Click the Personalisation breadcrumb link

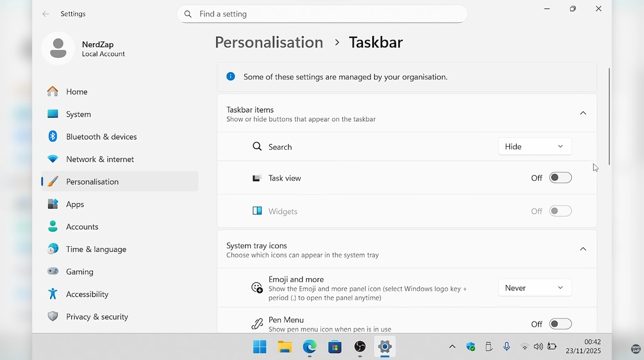(x=269, y=42)
